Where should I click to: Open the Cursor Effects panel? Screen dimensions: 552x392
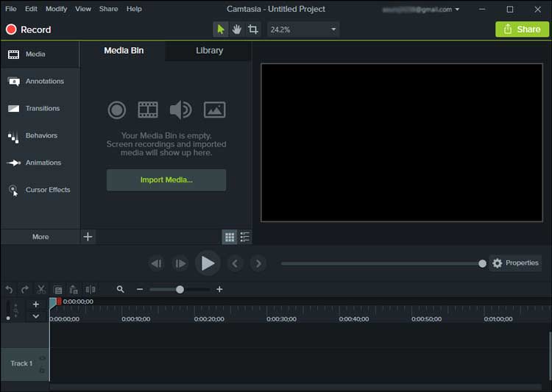tap(40, 190)
